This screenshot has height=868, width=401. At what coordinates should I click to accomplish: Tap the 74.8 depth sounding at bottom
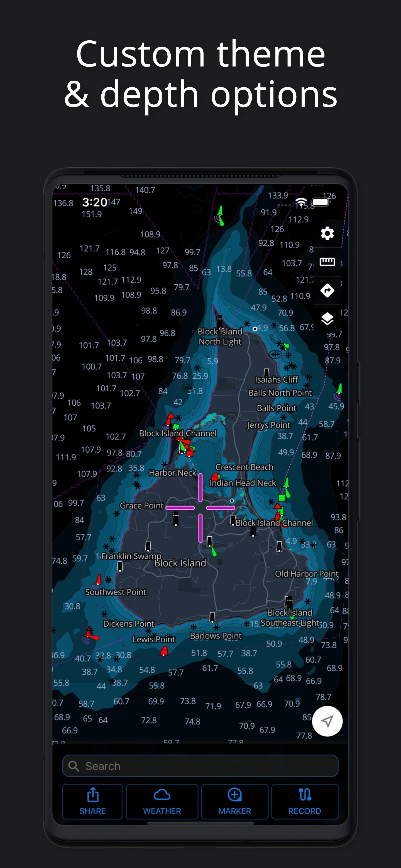tap(192, 721)
